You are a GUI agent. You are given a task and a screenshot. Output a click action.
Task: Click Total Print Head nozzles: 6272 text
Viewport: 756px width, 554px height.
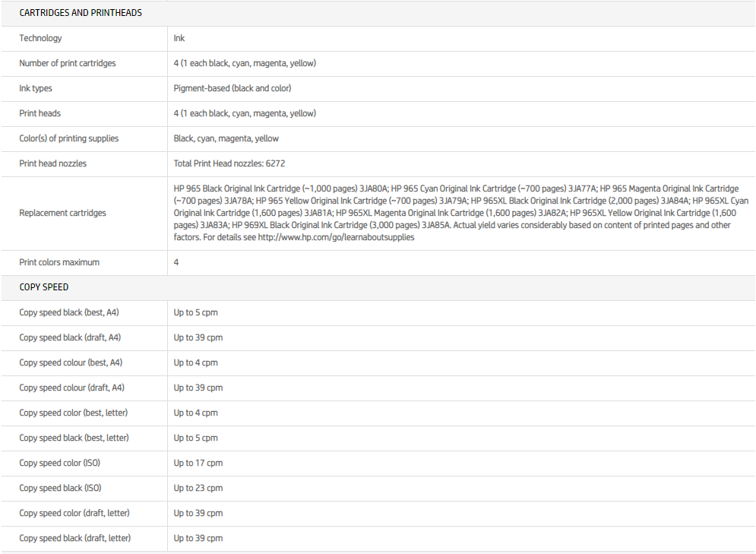click(229, 163)
